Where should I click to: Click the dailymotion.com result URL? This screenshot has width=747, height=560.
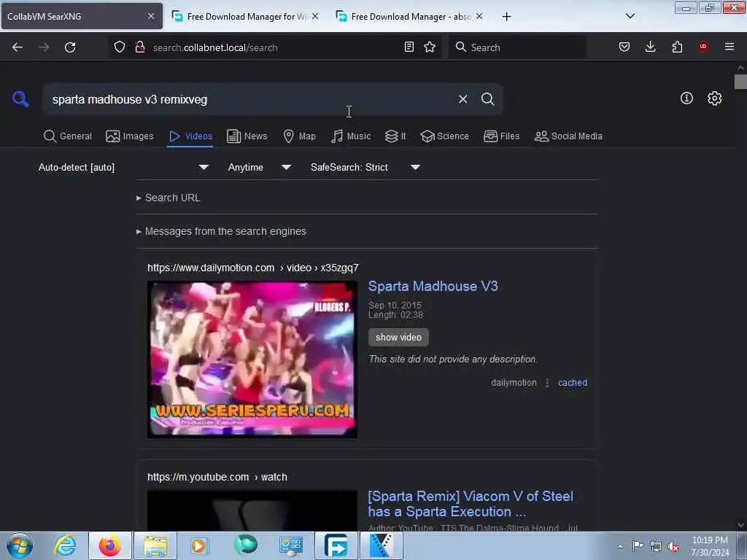click(253, 268)
